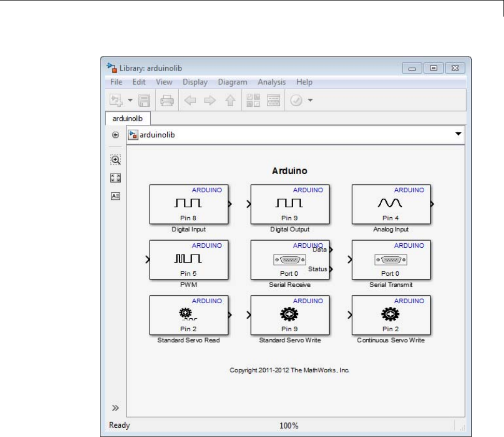Click the 100% zoom status text

click(289, 426)
